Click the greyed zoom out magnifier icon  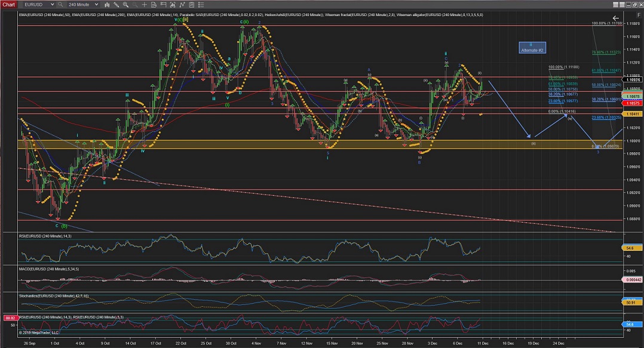(x=135, y=5)
